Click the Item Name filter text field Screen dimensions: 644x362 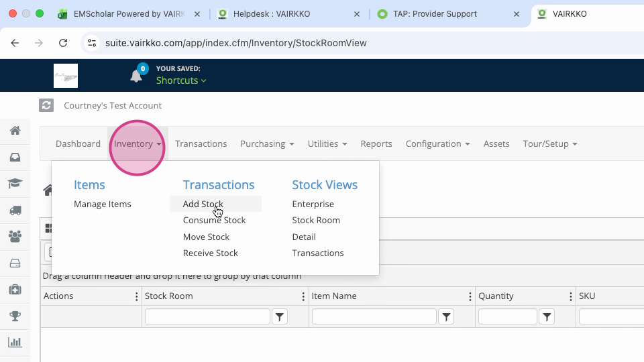coord(374,316)
